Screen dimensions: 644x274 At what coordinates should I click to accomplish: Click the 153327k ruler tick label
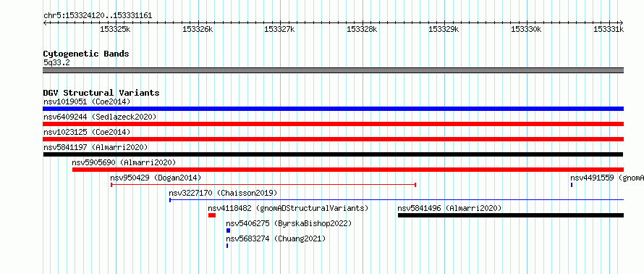pos(280,29)
